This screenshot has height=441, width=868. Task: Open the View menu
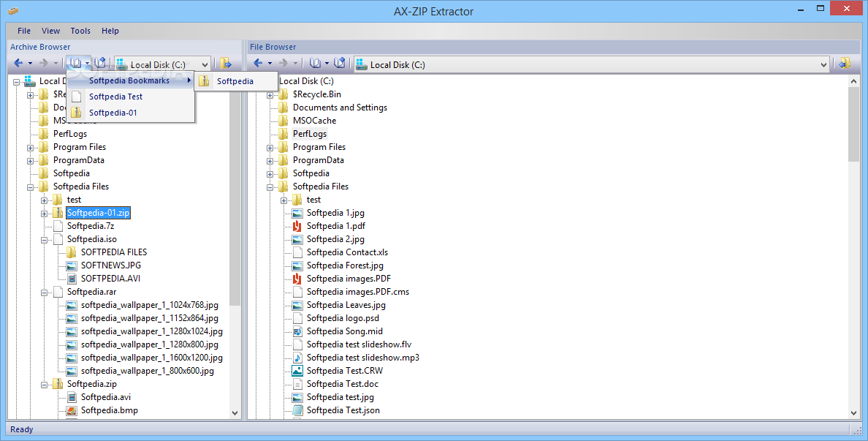pos(50,31)
